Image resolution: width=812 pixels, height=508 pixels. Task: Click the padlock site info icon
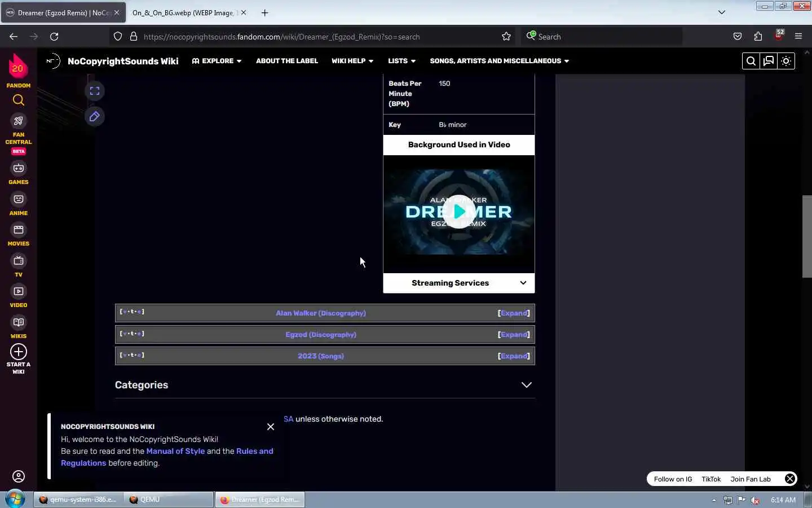pyautogui.click(x=134, y=37)
